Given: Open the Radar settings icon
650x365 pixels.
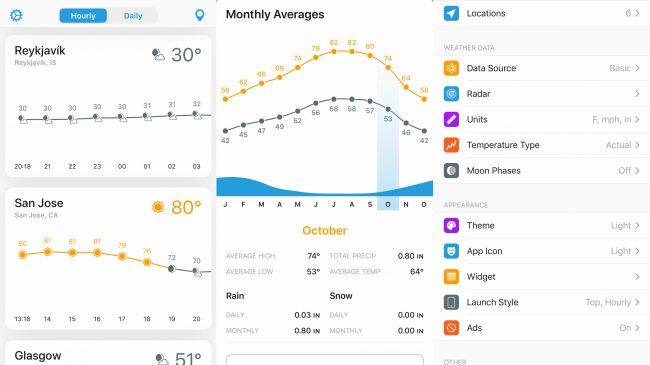Looking at the screenshot, I should point(451,94).
